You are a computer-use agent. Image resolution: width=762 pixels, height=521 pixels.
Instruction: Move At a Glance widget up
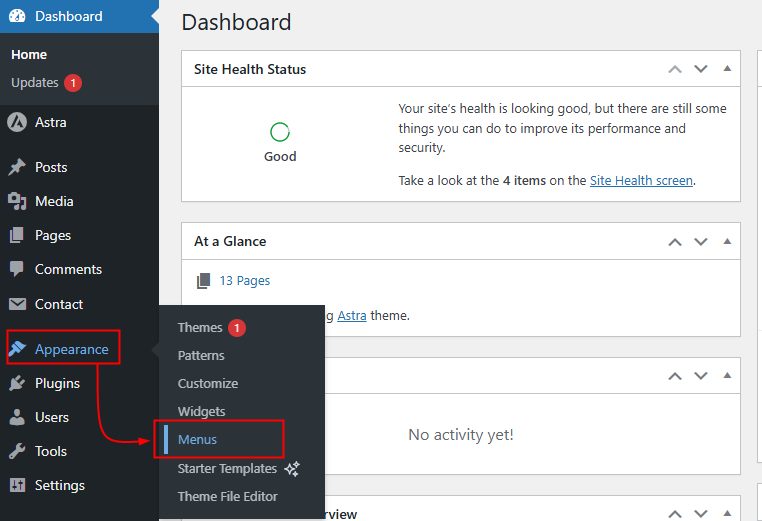pos(675,242)
